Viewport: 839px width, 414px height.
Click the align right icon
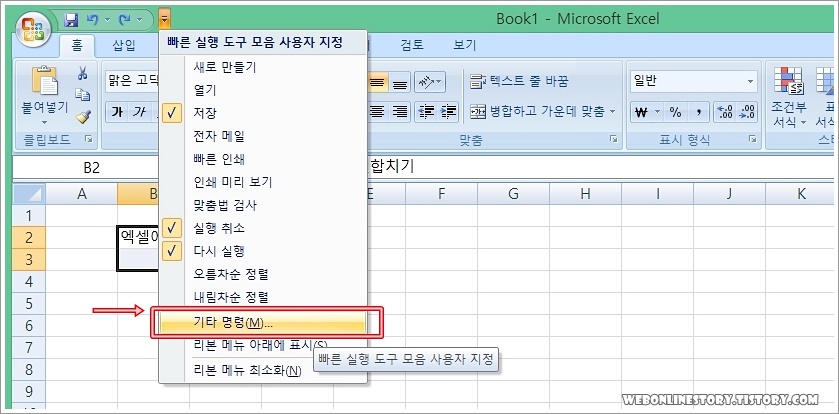tap(400, 112)
